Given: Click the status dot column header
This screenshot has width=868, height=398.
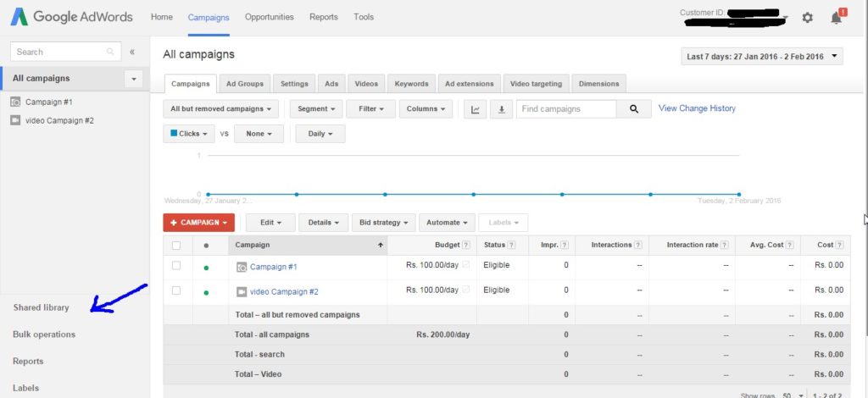Looking at the screenshot, I should pos(207,246).
